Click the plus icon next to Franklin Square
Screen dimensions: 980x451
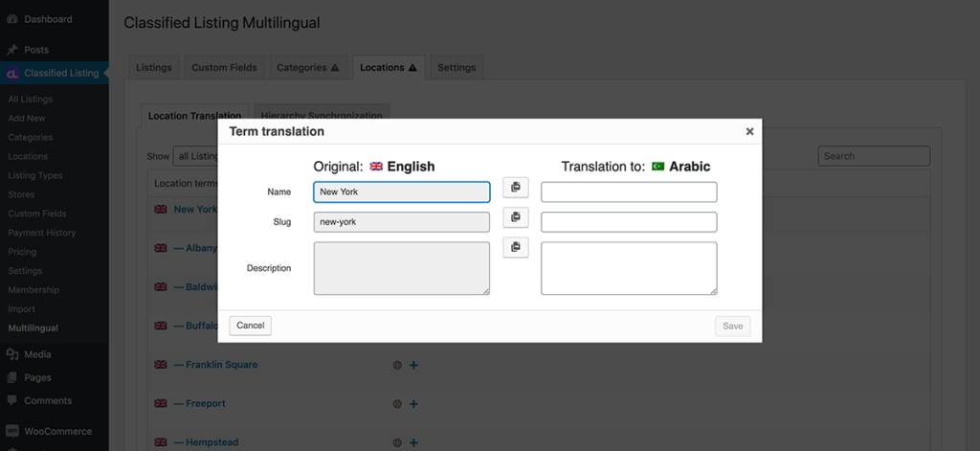pyautogui.click(x=413, y=366)
